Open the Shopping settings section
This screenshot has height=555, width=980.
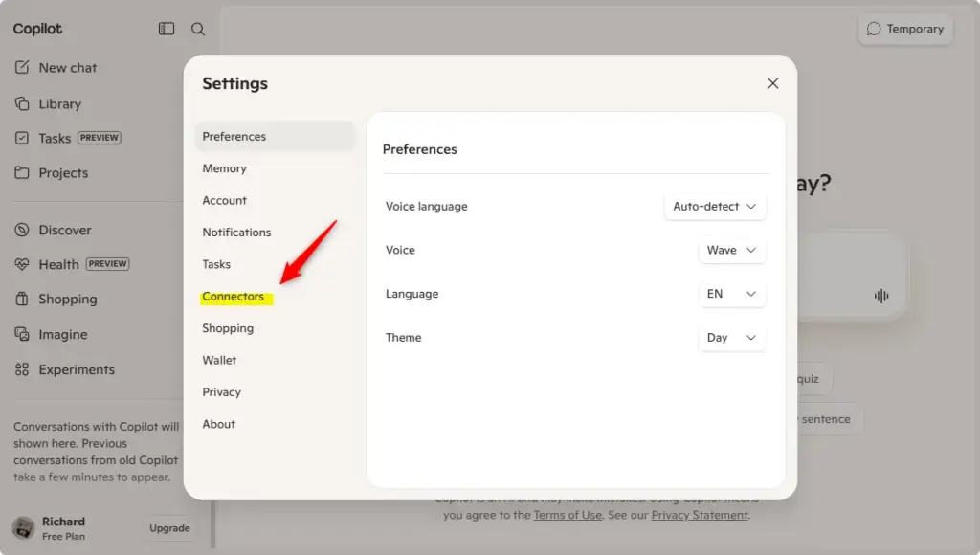228,328
